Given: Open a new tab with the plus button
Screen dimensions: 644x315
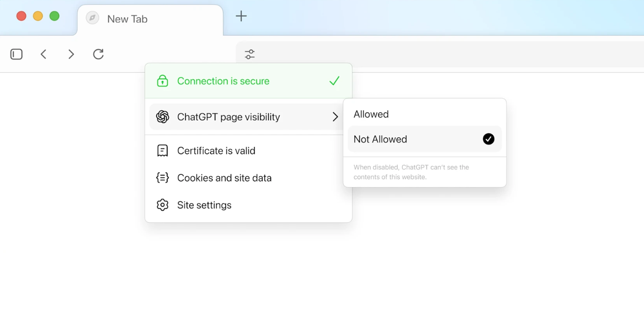Looking at the screenshot, I should point(241,16).
